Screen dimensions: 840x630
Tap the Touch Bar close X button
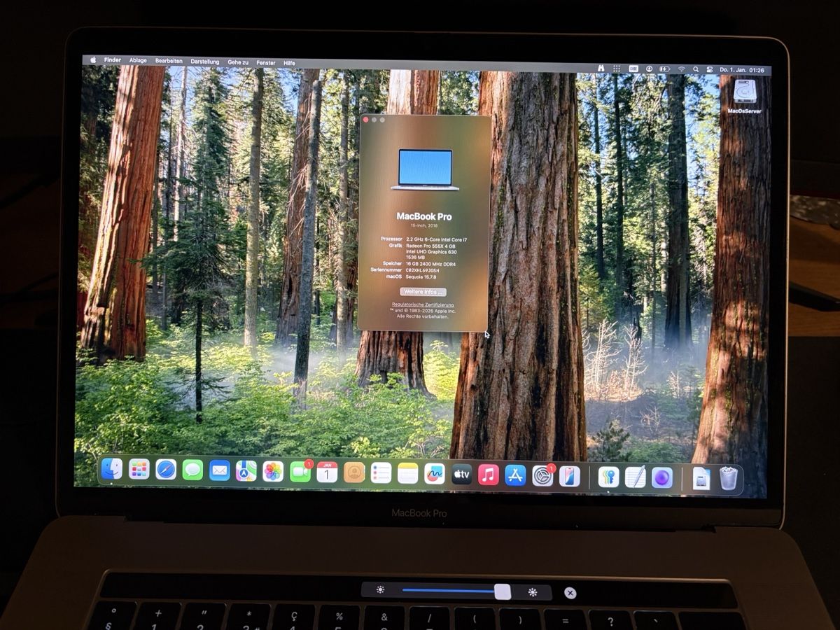[570, 593]
